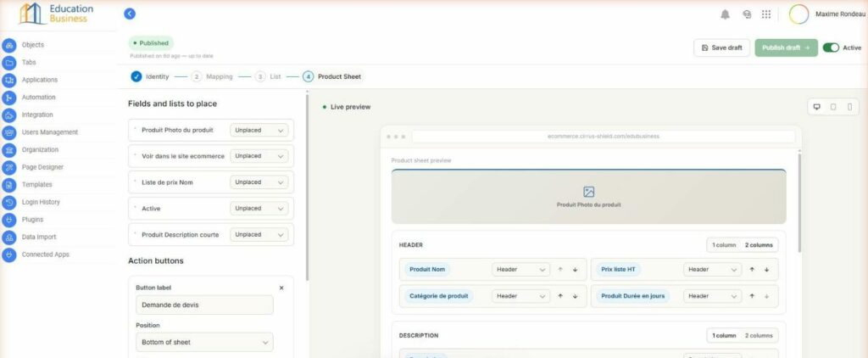The height and width of the screenshot is (358, 868).
Task: Select 2 columns for DESCRIPTION section
Action: (759, 335)
